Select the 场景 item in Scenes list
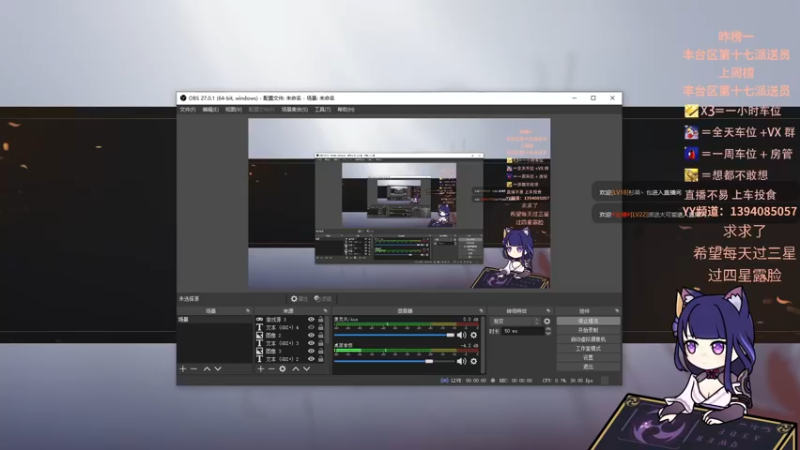Screen dimensions: 800x450 [215, 319]
